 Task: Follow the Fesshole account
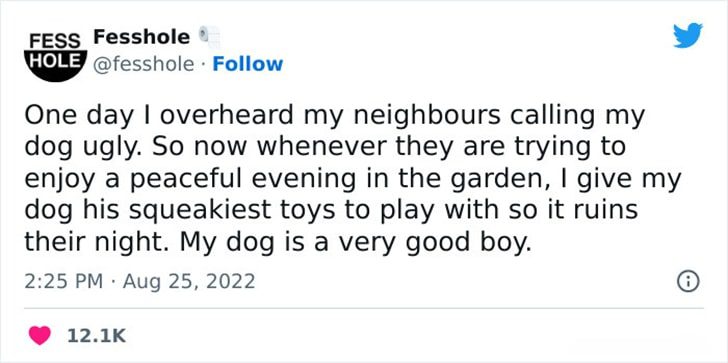(x=247, y=64)
